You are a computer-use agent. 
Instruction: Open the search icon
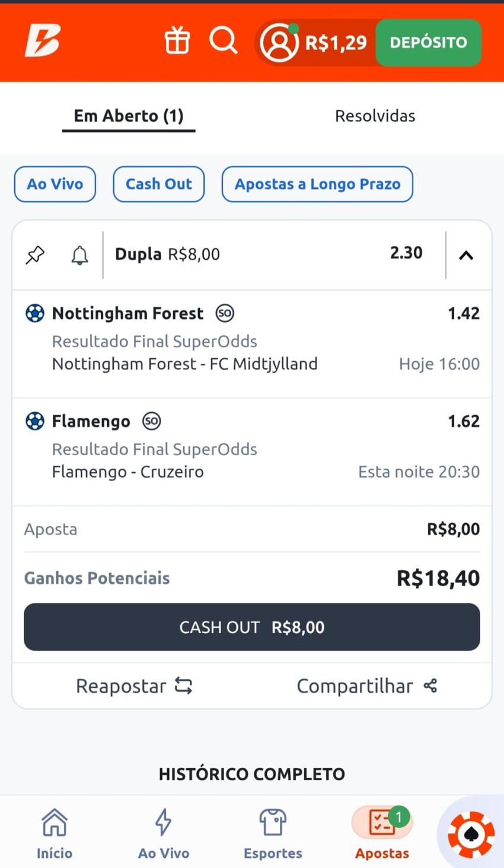(223, 40)
